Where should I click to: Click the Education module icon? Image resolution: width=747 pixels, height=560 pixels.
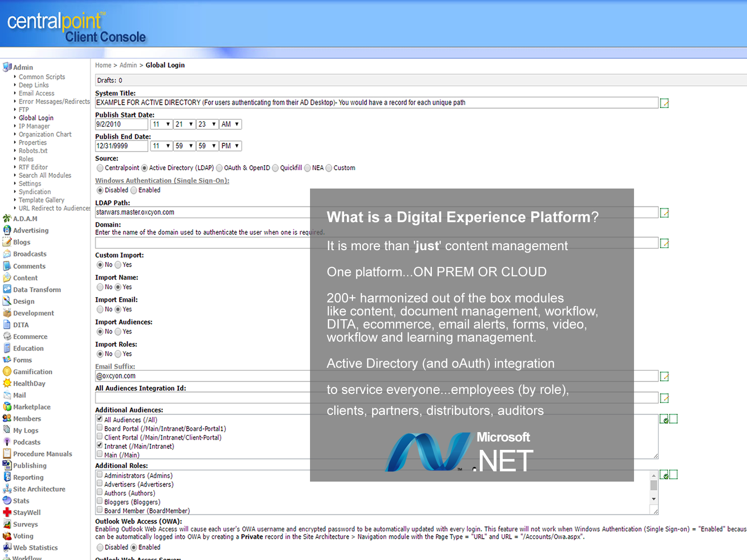coord(7,348)
